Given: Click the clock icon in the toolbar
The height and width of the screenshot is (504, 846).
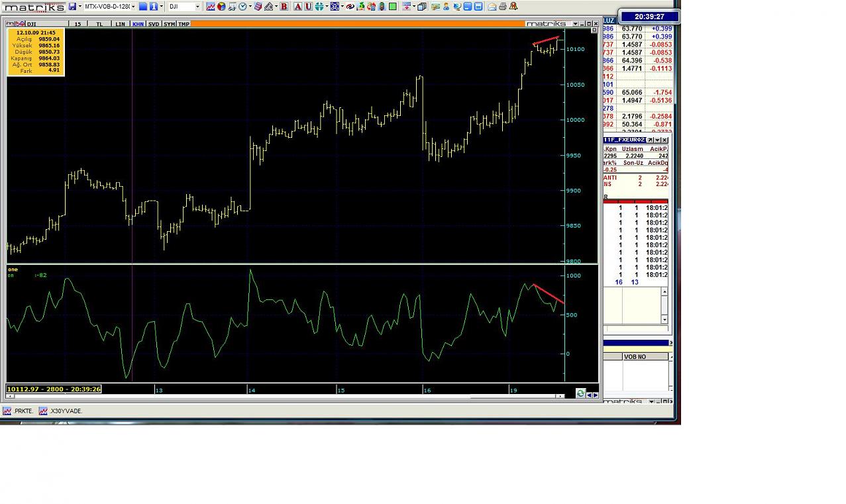Looking at the screenshot, I should tap(242, 7).
